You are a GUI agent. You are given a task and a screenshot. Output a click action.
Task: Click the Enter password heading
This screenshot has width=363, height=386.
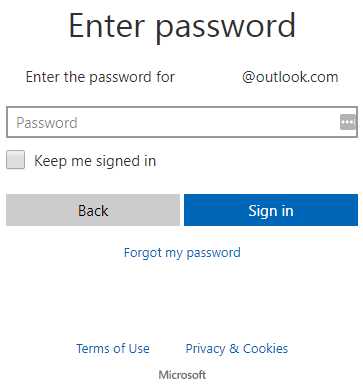[x=182, y=26]
